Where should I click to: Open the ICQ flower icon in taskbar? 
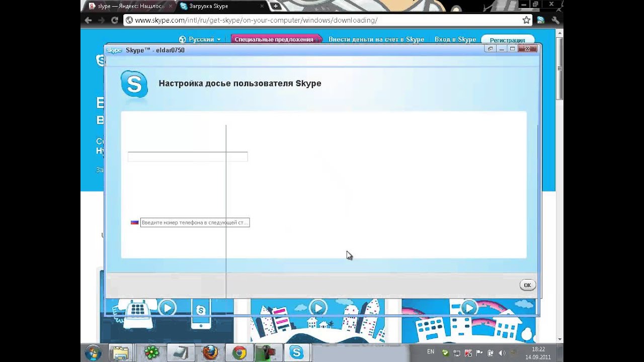(x=151, y=352)
